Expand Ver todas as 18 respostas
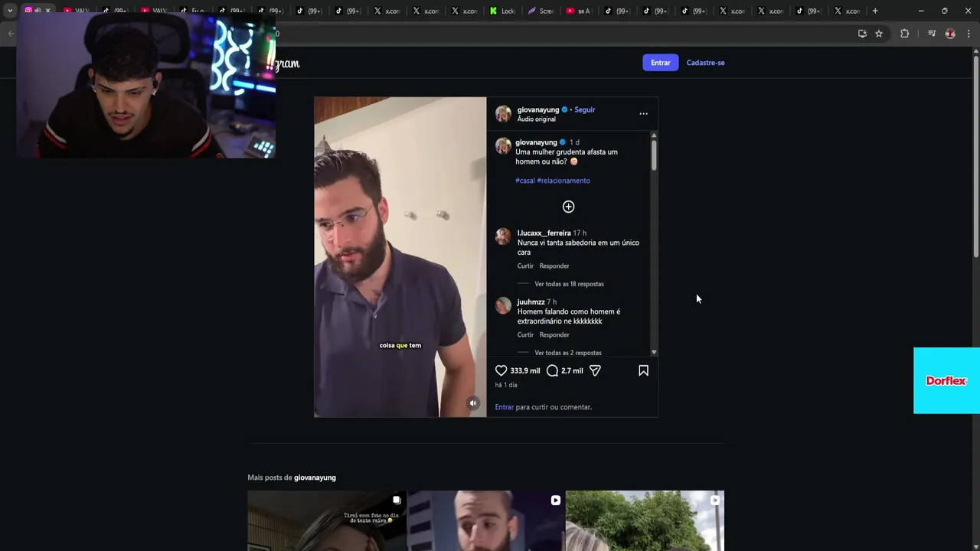This screenshot has height=551, width=980. pos(569,284)
